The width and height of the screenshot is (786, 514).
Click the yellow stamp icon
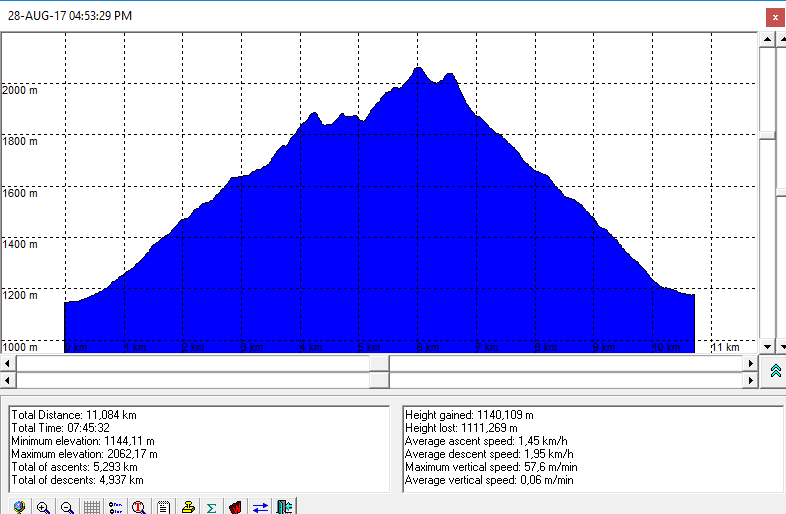[x=187, y=507]
